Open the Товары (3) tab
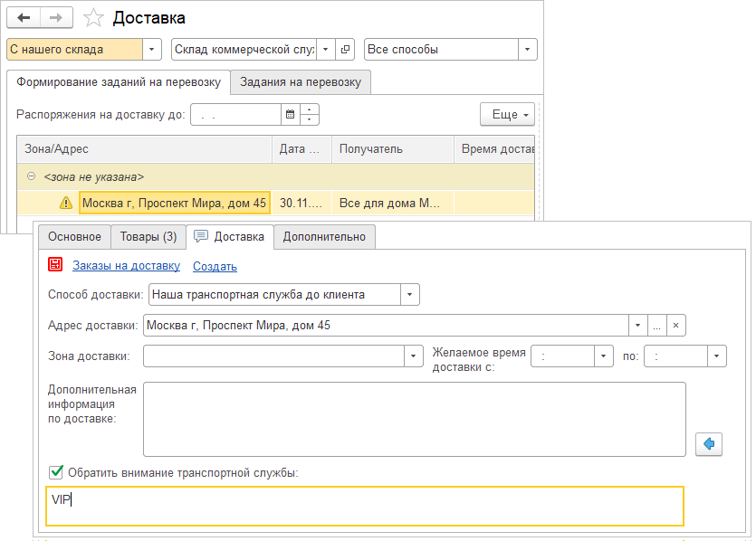The width and height of the screenshot is (756, 541). click(148, 237)
